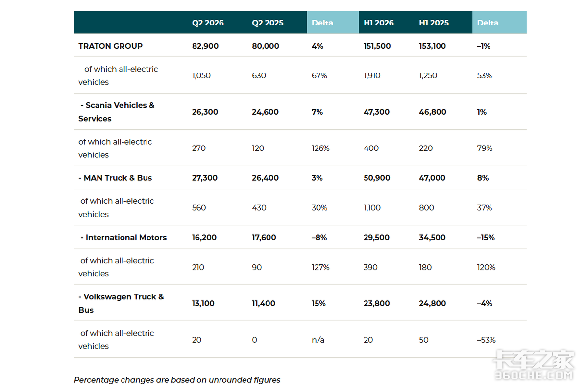Click the n/a delta cell for Volkswagen
Image resolution: width=588 pixels, height=392 pixels.
click(x=318, y=340)
